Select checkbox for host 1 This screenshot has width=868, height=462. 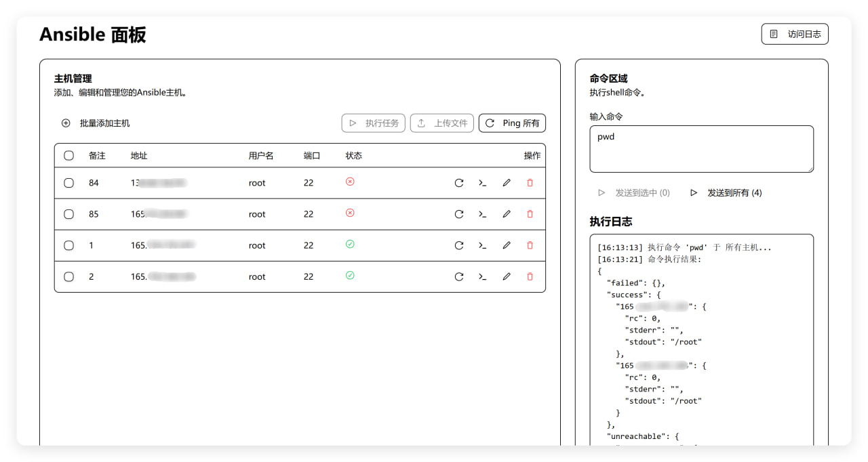click(68, 245)
